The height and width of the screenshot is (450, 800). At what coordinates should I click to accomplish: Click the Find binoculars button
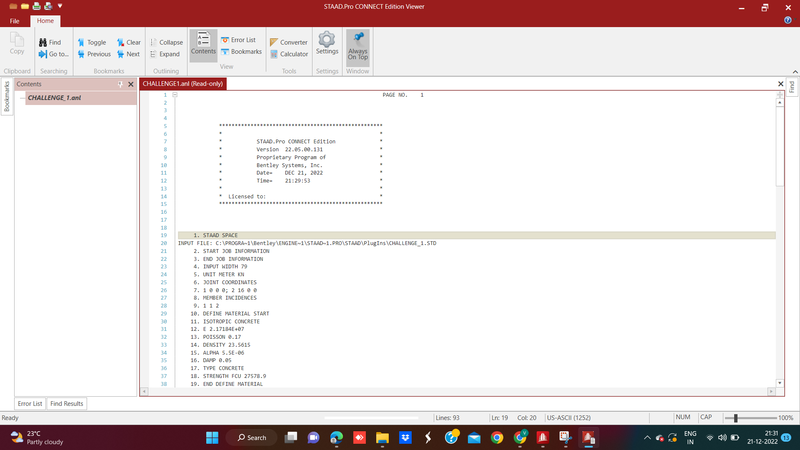click(50, 42)
